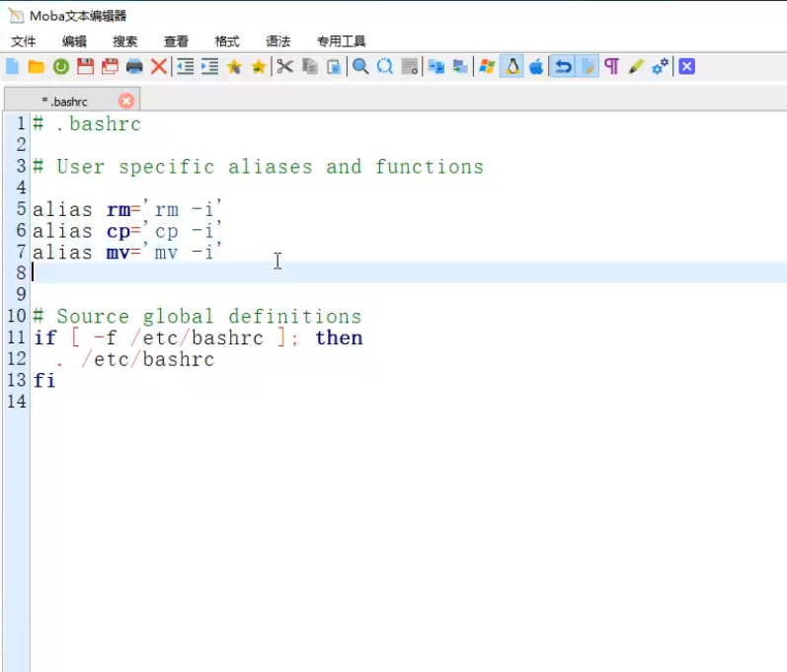Print the document with the printer icon

[134, 67]
